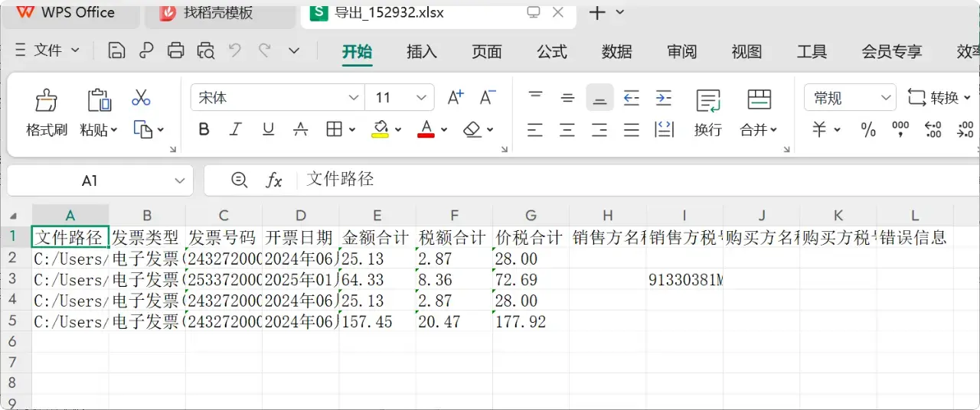Screen dimensions: 980x410
Task: Click the Merge (合并) cells button
Action: (x=759, y=112)
